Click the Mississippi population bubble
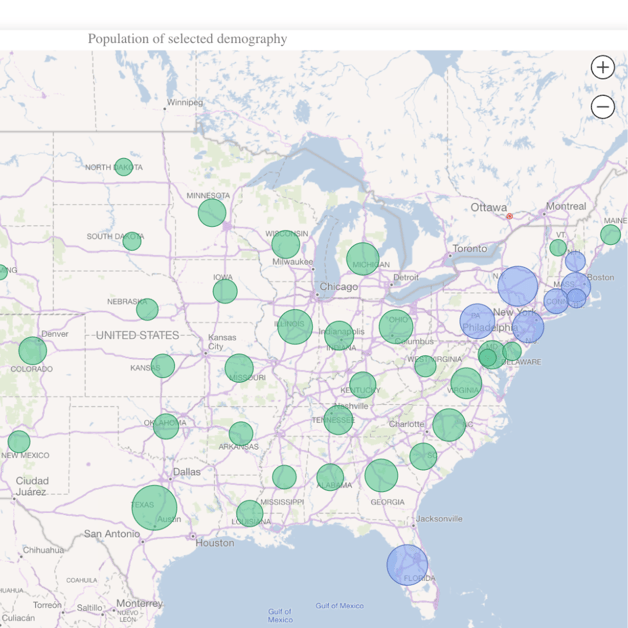Image resolution: width=628 pixels, height=628 pixels. point(284,477)
